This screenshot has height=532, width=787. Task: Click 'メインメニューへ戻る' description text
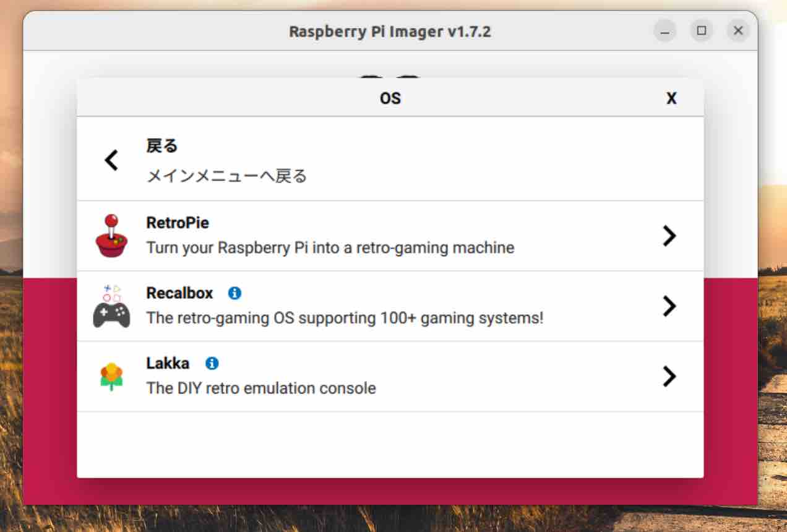[226, 176]
